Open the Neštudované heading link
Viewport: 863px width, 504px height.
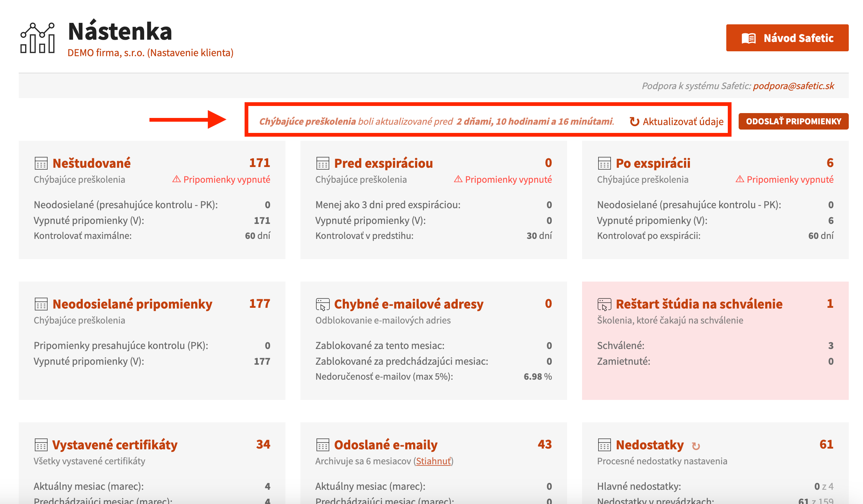(x=91, y=163)
